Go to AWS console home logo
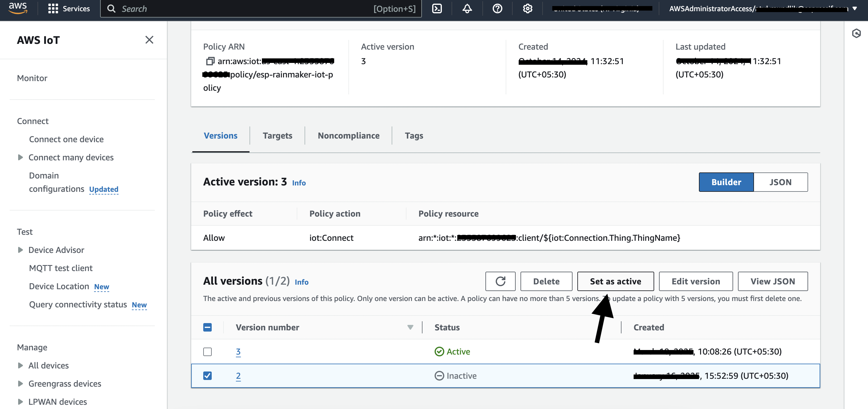This screenshot has height=409, width=868. (18, 8)
